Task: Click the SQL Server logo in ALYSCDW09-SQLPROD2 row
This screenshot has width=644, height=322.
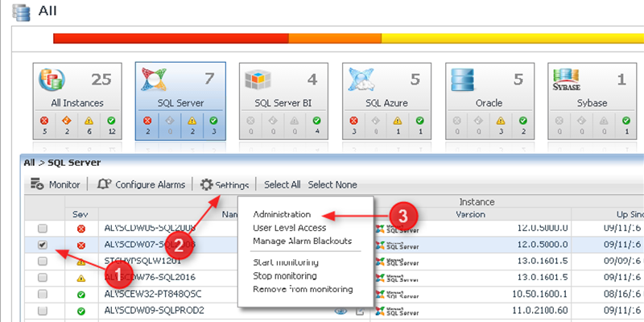Action: coord(397,311)
